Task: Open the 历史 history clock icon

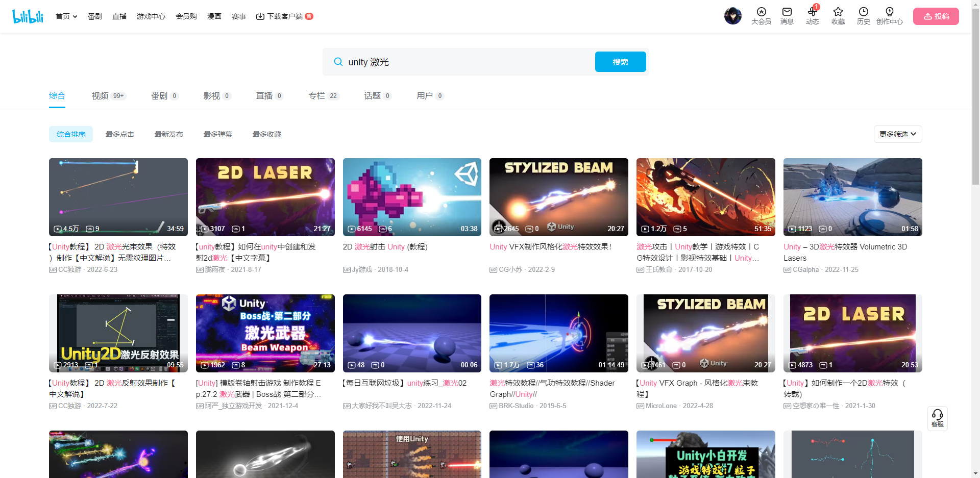Action: coord(863,16)
